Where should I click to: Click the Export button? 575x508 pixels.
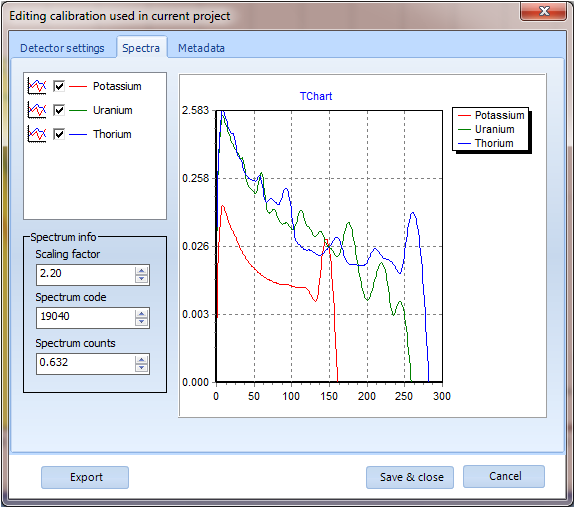[85, 477]
